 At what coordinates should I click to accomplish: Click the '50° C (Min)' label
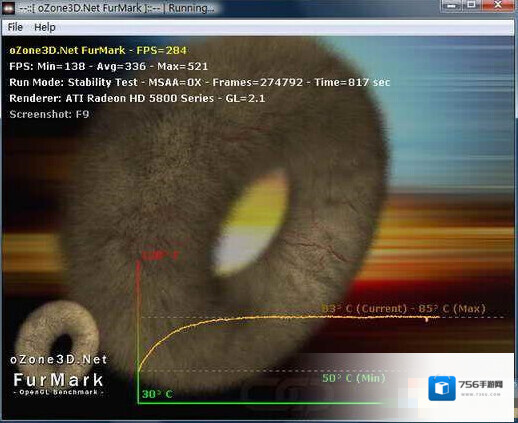[x=354, y=378]
